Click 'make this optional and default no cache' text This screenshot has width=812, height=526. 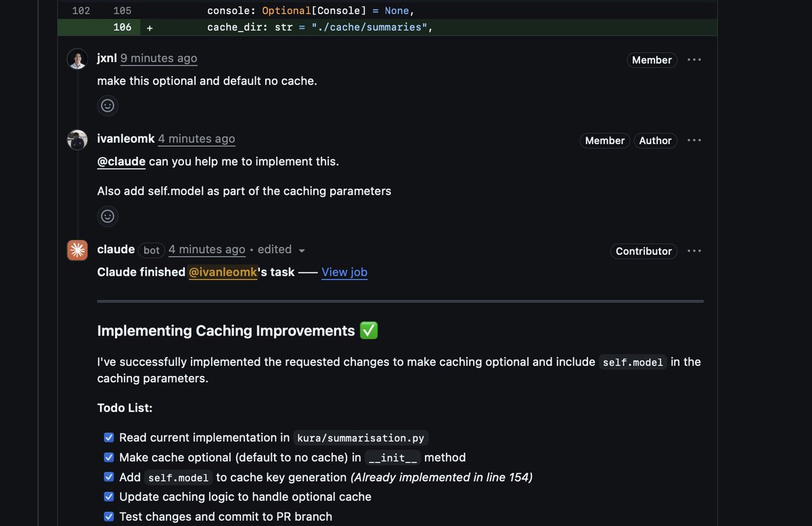(x=207, y=80)
